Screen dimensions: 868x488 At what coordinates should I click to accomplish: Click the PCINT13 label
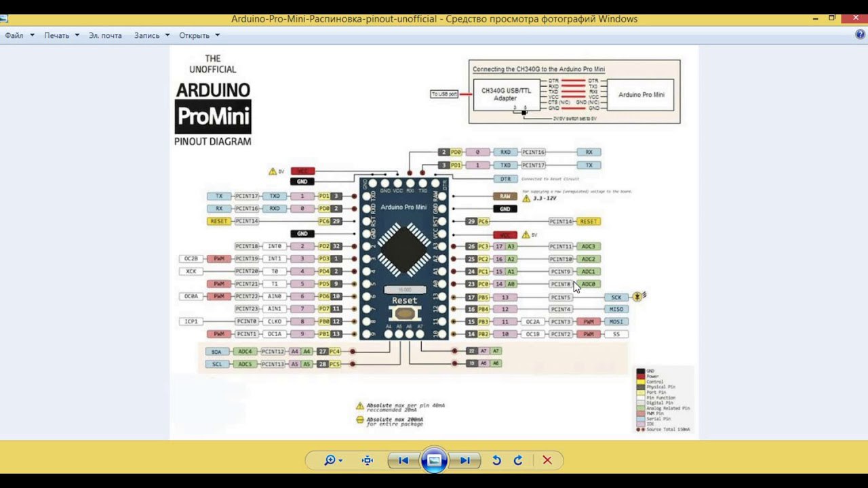[273, 364]
